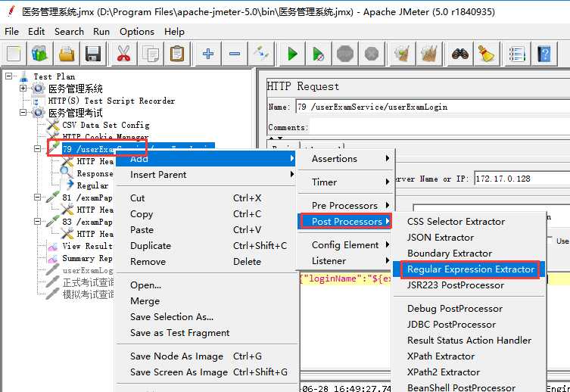Click the Cut scissors toolbar icon
Screen dimensions: 570x392
[x=123, y=54]
